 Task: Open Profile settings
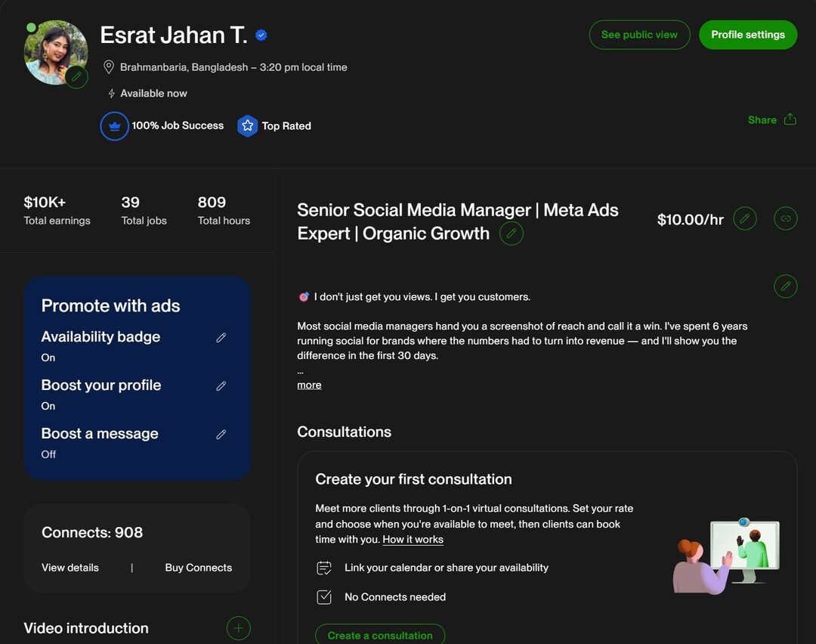[x=748, y=35]
